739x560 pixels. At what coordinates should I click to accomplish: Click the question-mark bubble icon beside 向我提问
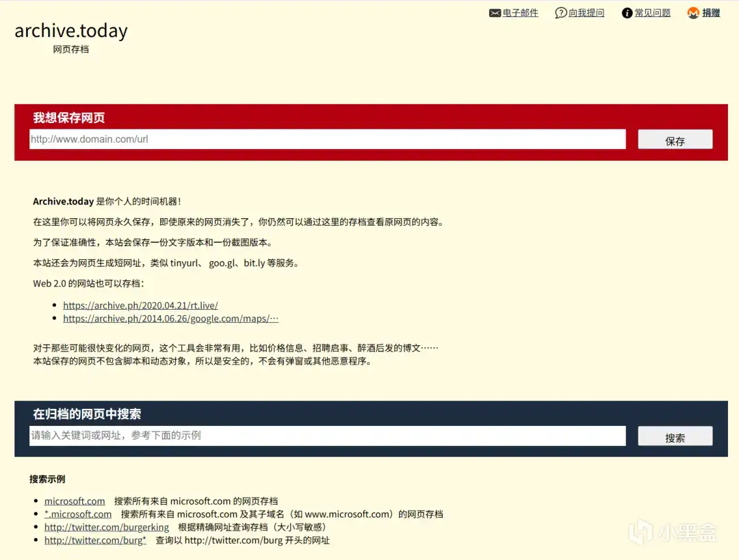561,13
